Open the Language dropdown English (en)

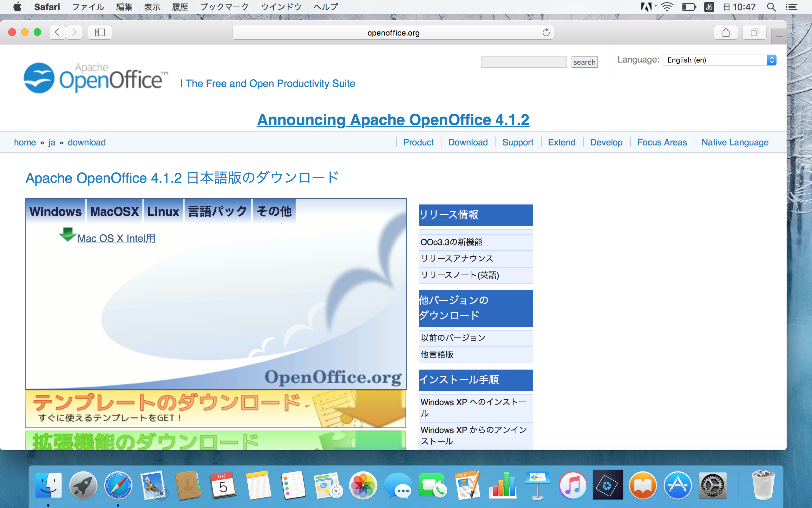[x=719, y=60]
